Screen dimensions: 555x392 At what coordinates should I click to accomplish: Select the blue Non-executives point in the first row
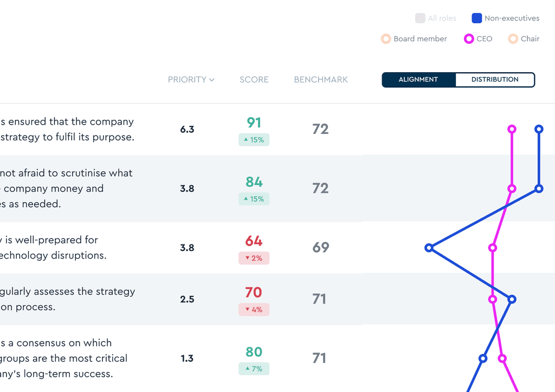coord(539,129)
